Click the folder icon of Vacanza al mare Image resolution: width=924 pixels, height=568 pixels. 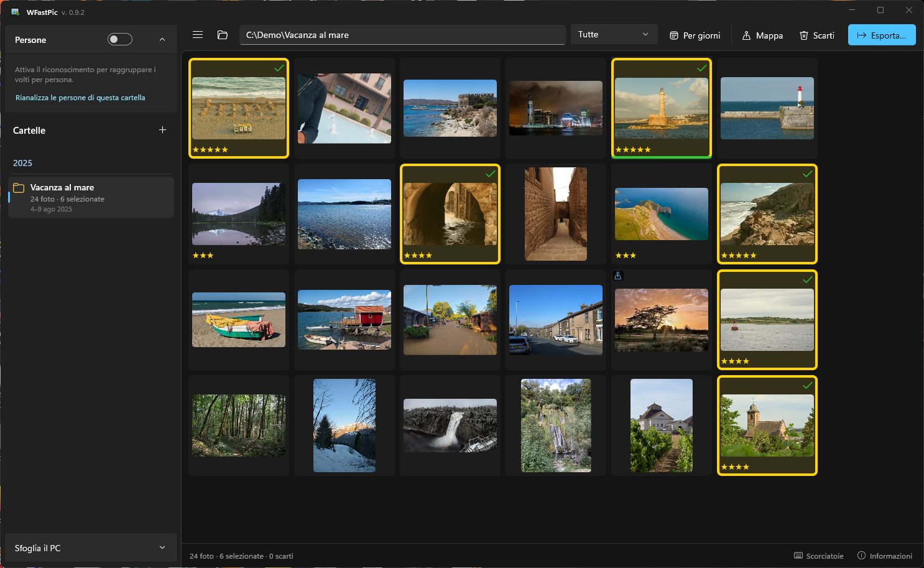tap(19, 188)
